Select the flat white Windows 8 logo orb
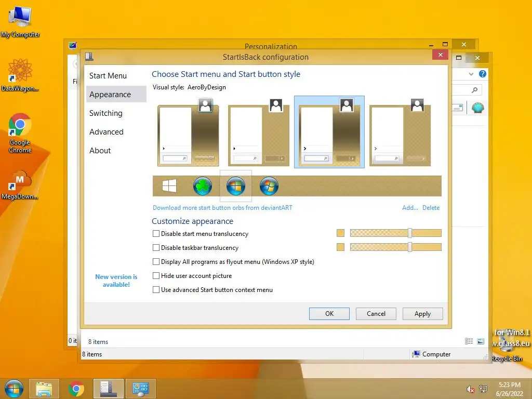This screenshot has height=399, width=532. (x=169, y=186)
